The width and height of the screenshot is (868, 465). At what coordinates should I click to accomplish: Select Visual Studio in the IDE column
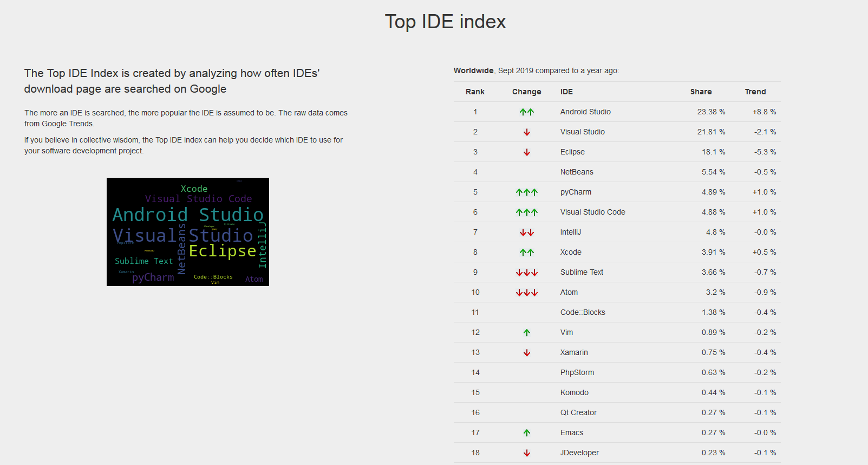click(x=583, y=132)
